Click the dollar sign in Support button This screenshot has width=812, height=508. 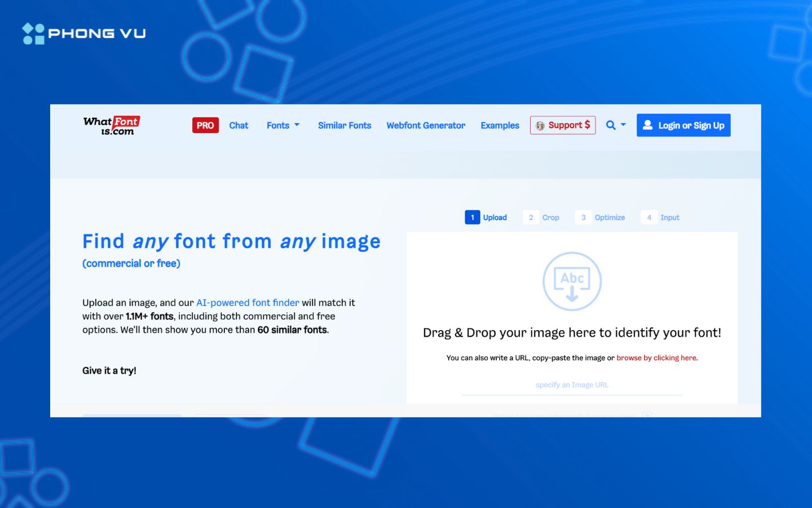[x=588, y=125]
